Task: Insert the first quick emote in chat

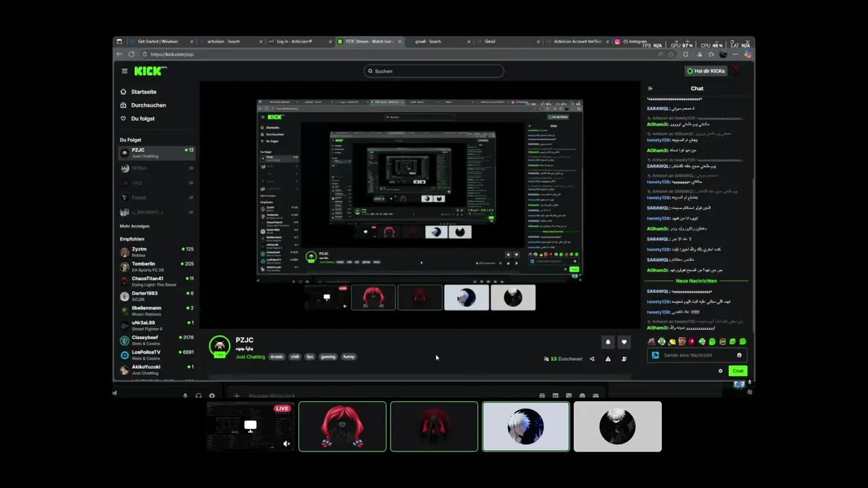Action: (x=652, y=341)
